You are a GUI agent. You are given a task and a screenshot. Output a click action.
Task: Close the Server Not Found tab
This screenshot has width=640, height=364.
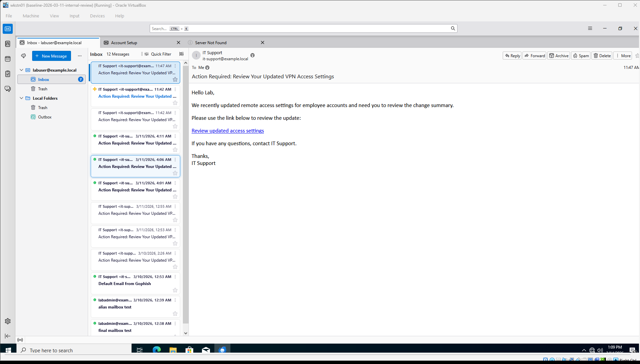pos(263,42)
